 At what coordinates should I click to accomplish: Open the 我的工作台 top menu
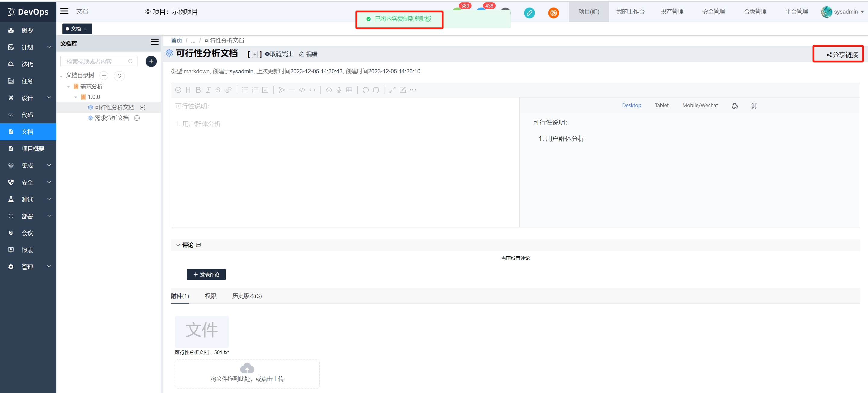click(x=630, y=12)
